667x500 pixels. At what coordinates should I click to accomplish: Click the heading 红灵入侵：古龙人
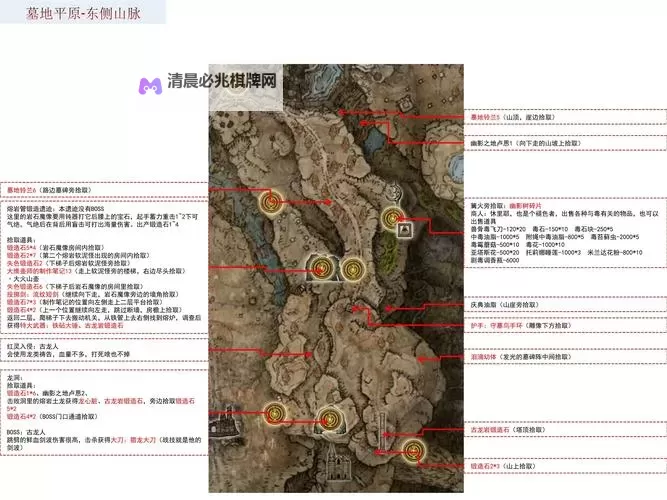coord(32,346)
